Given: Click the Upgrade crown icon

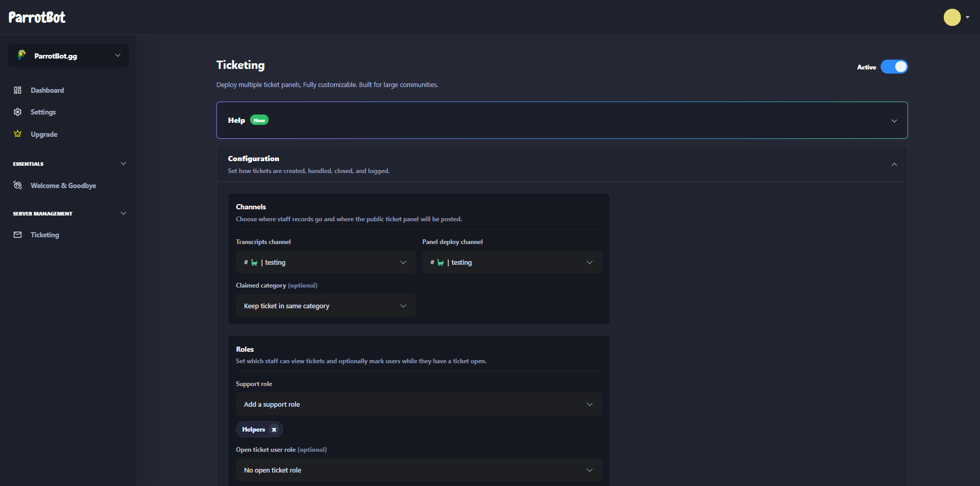Looking at the screenshot, I should (x=18, y=134).
